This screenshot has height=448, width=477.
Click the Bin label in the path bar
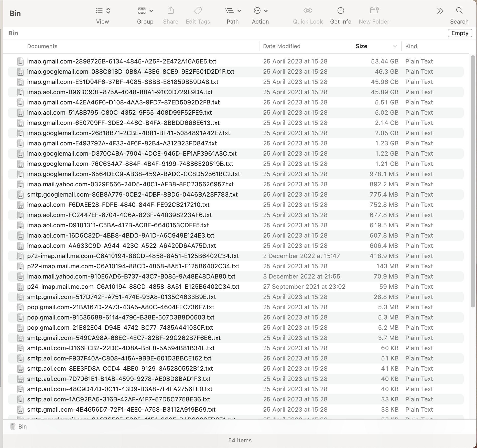(23, 426)
